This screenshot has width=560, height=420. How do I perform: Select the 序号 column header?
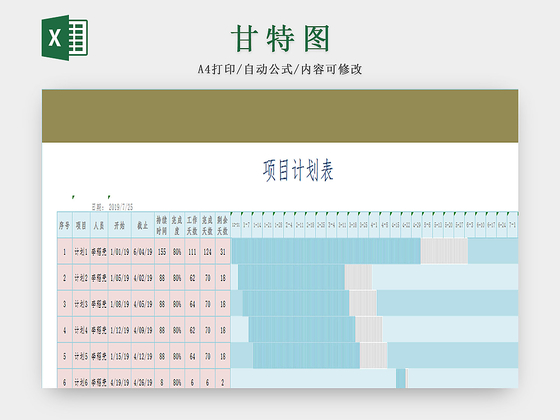click(65, 225)
